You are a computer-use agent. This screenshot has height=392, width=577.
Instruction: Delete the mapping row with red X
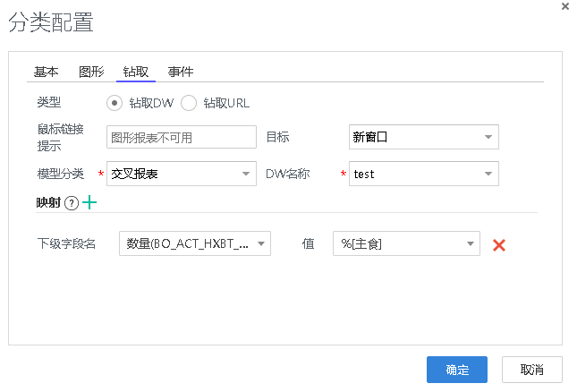tap(499, 244)
